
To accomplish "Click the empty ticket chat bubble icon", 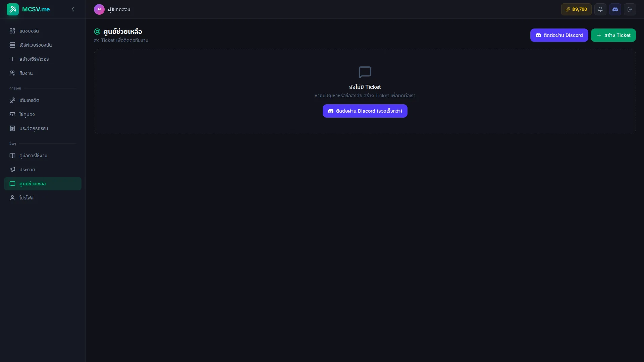I will [x=365, y=72].
